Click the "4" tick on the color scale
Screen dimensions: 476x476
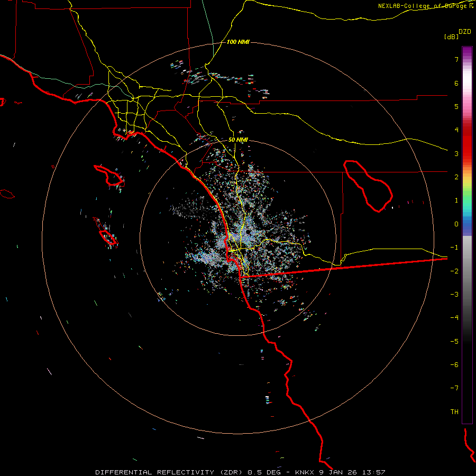[x=456, y=130]
